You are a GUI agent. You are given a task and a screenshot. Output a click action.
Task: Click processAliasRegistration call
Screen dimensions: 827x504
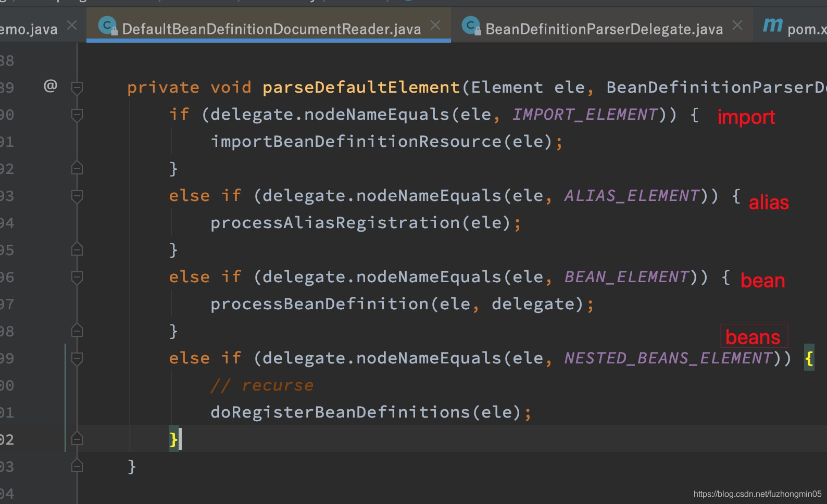tap(335, 223)
